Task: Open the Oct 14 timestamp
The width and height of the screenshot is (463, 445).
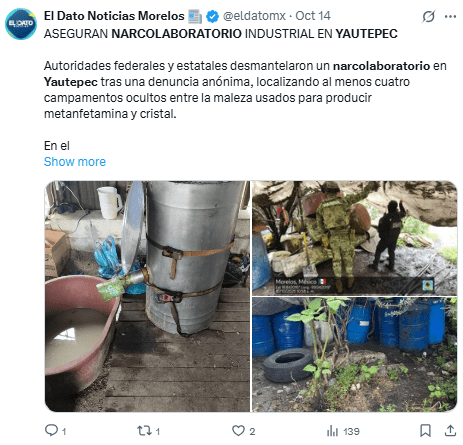Action: (313, 16)
